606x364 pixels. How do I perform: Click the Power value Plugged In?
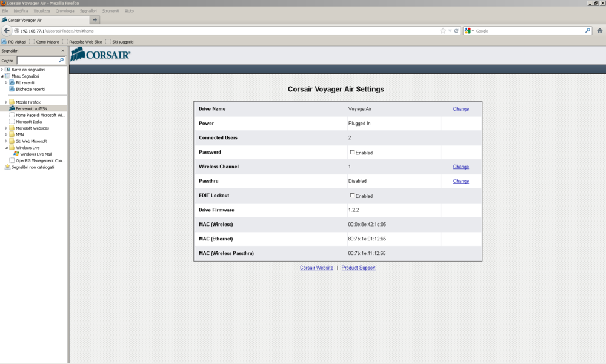coord(359,124)
